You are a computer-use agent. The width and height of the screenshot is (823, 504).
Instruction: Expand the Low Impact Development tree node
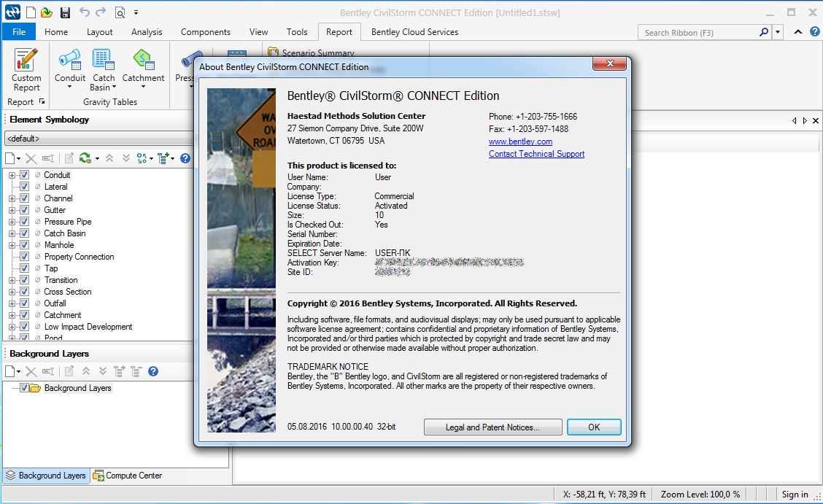(x=12, y=327)
